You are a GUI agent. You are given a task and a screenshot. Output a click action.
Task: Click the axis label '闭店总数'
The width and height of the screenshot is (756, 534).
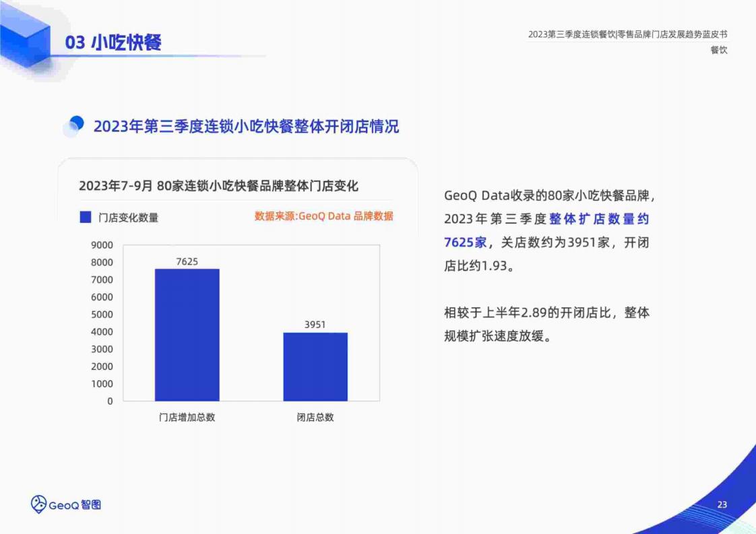pyautogui.click(x=315, y=418)
